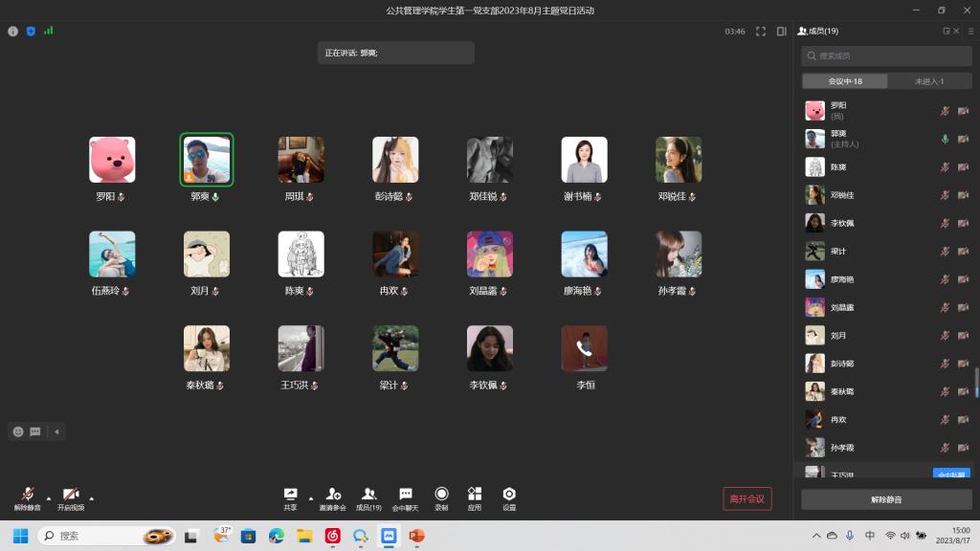Select the 会议中·18 tab
Image resolution: width=980 pixels, height=551 pixels.
(x=845, y=81)
